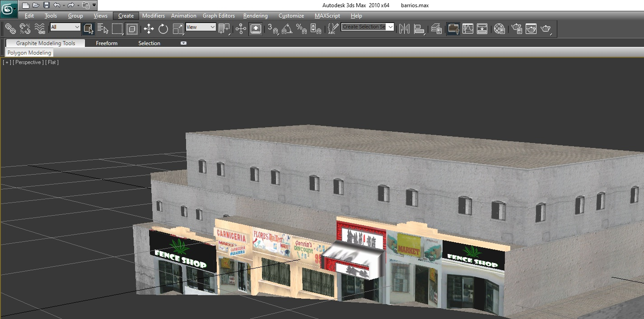Image resolution: width=644 pixels, height=319 pixels.
Task: Choose the Select and Move tool
Action: [x=149, y=29]
